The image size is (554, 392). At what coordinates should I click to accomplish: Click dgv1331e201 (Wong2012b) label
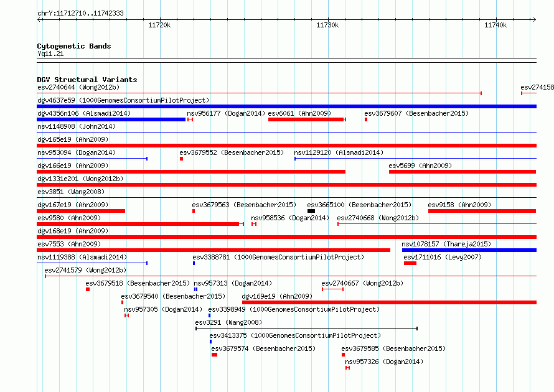(80, 179)
